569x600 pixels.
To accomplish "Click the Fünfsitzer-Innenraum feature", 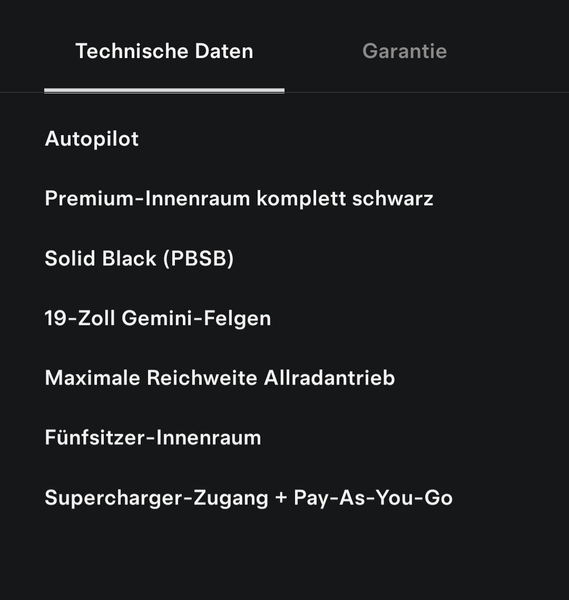I will tap(153, 438).
